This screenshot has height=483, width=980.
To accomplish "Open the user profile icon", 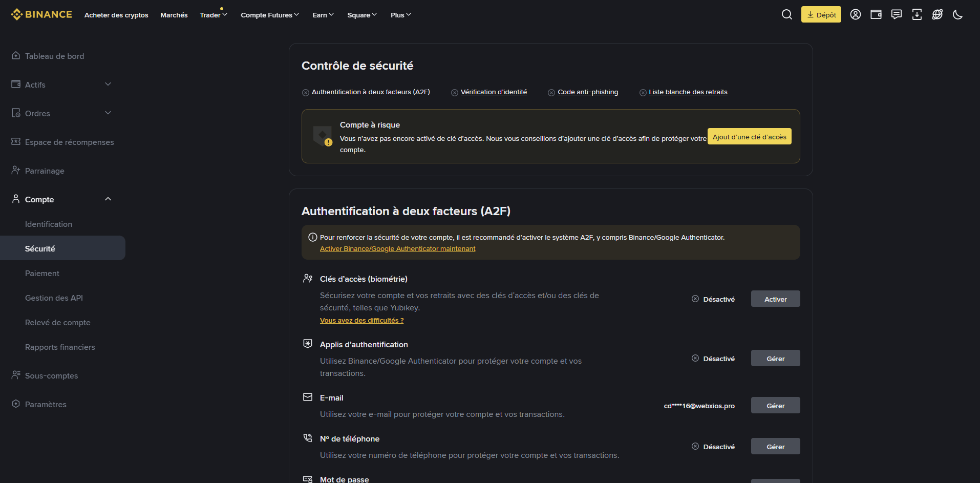I will (x=855, y=14).
